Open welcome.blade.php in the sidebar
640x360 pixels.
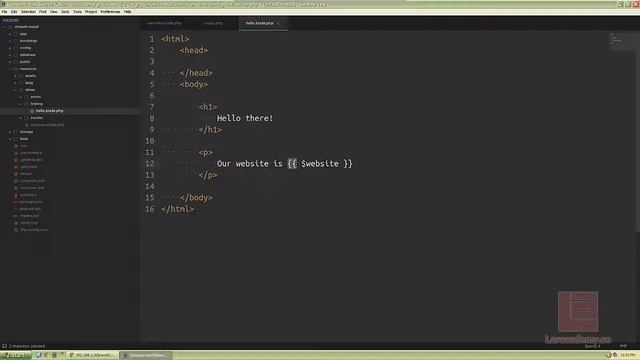[47, 125]
